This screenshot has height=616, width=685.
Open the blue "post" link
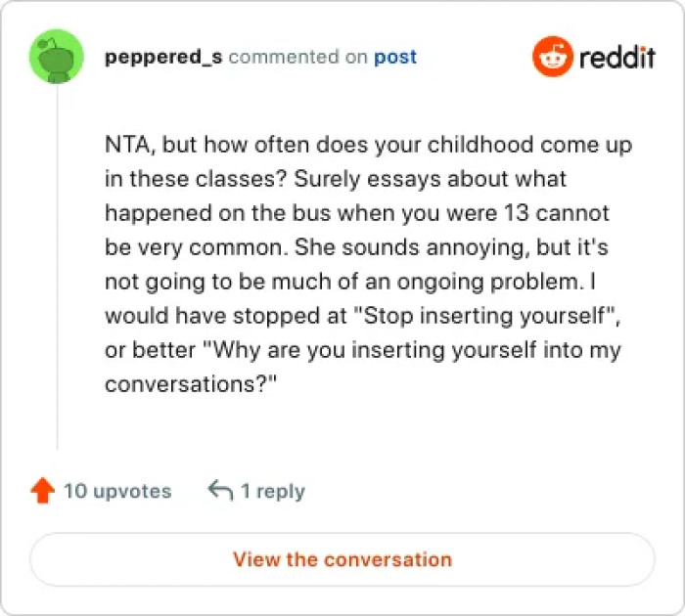tap(395, 58)
